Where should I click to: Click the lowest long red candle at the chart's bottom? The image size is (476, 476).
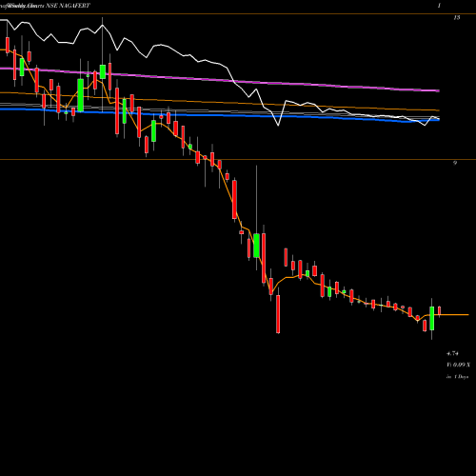point(278,314)
